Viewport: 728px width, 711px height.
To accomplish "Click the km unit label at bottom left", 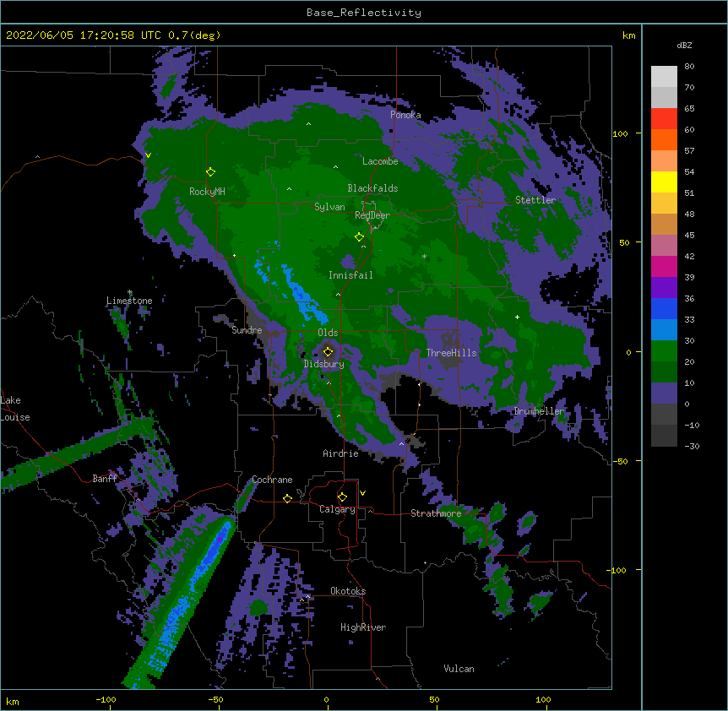I will point(13,702).
